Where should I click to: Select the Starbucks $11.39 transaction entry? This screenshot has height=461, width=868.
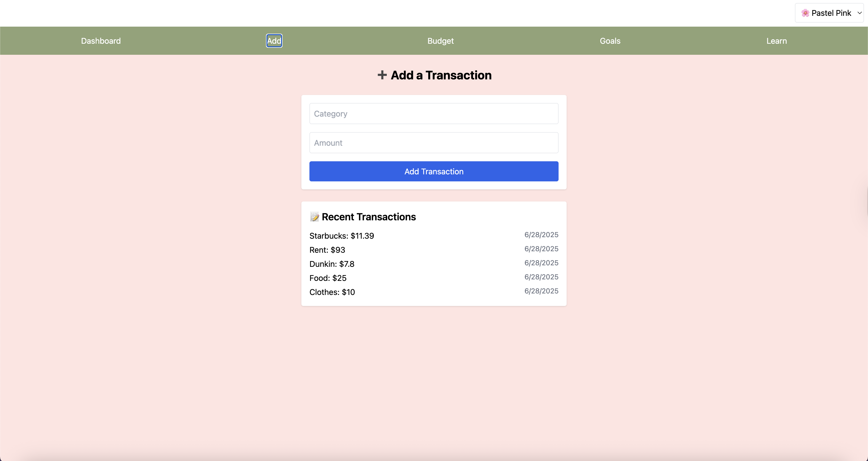[342, 236]
